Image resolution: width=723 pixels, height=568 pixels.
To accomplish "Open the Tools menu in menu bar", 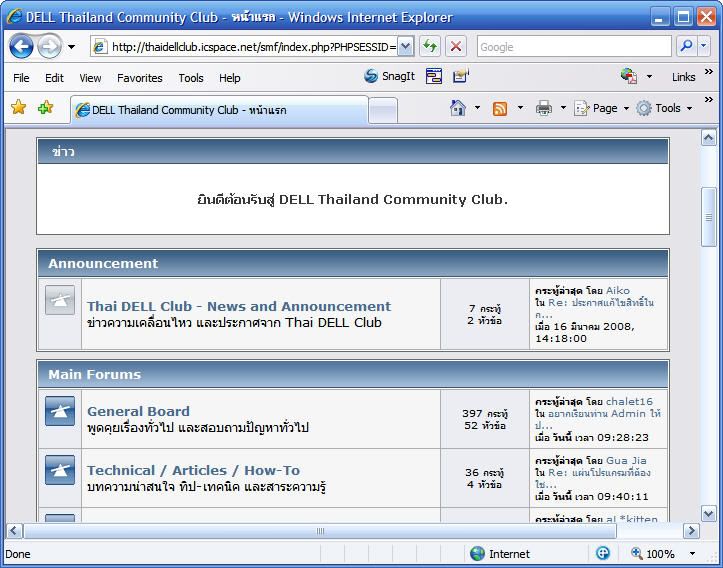I will coord(191,78).
